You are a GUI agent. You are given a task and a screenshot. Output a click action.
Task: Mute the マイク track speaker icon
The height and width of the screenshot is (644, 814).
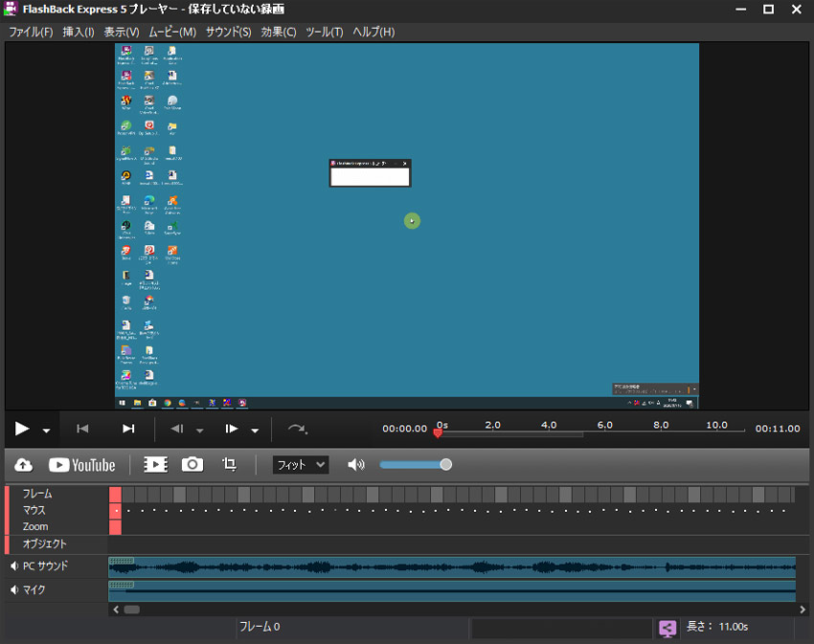coord(14,589)
